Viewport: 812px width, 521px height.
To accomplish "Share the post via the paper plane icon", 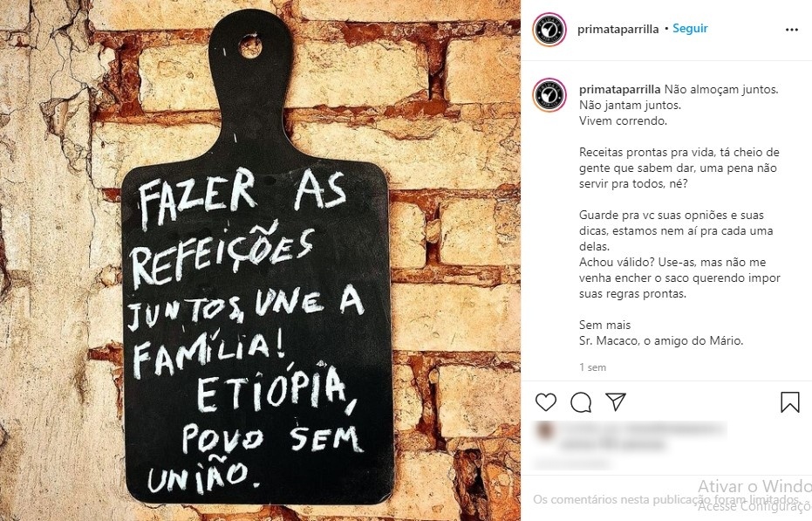I will [x=616, y=401].
